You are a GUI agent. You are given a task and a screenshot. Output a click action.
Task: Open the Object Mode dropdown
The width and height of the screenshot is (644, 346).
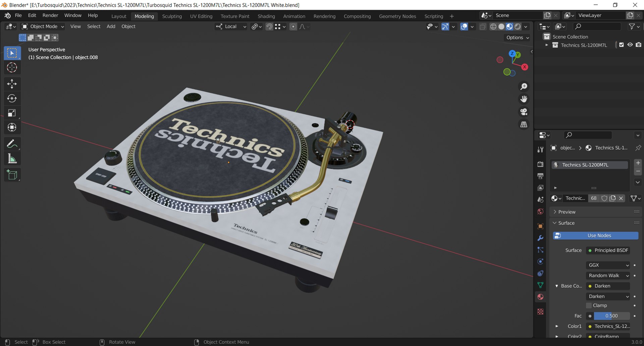tap(43, 26)
